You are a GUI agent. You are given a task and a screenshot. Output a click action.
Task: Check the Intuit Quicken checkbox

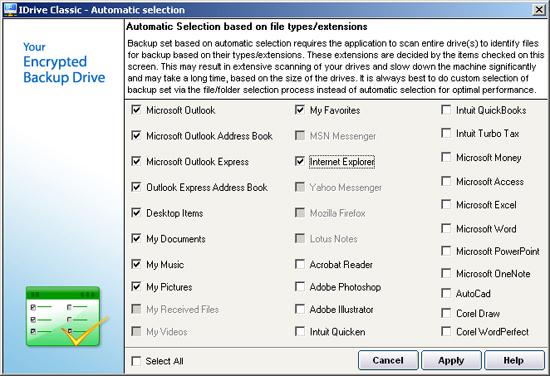[300, 331]
